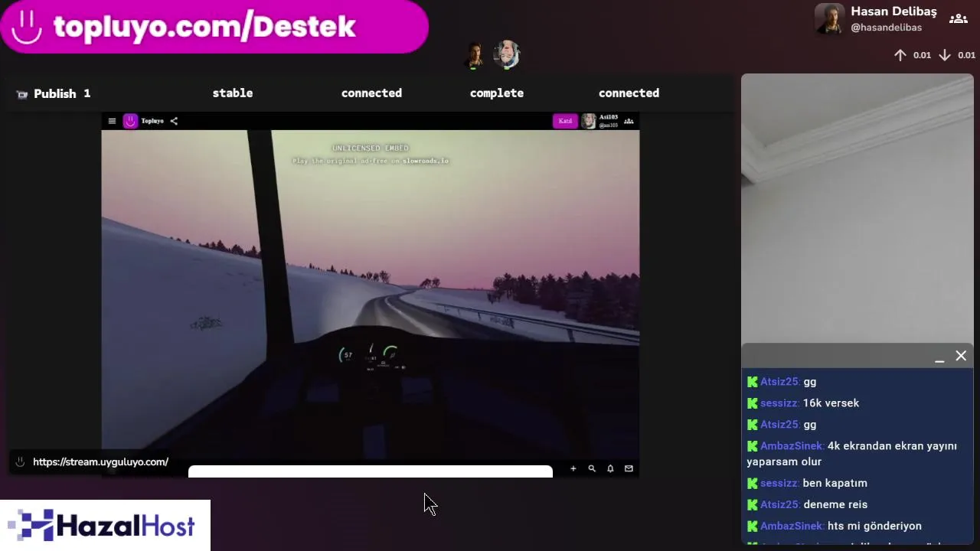Screen dimensions: 980x551
Task: Close the chat panel with X
Action: point(961,356)
